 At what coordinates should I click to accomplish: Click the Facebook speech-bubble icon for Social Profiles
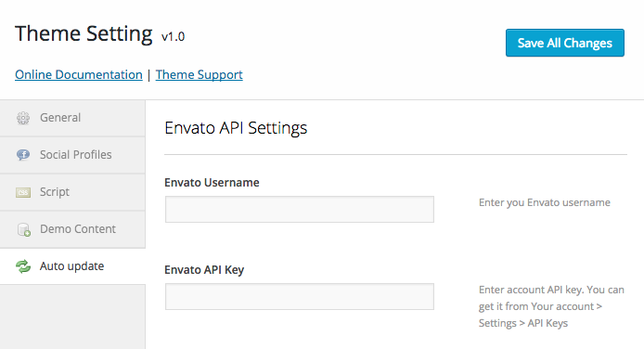[23, 155]
